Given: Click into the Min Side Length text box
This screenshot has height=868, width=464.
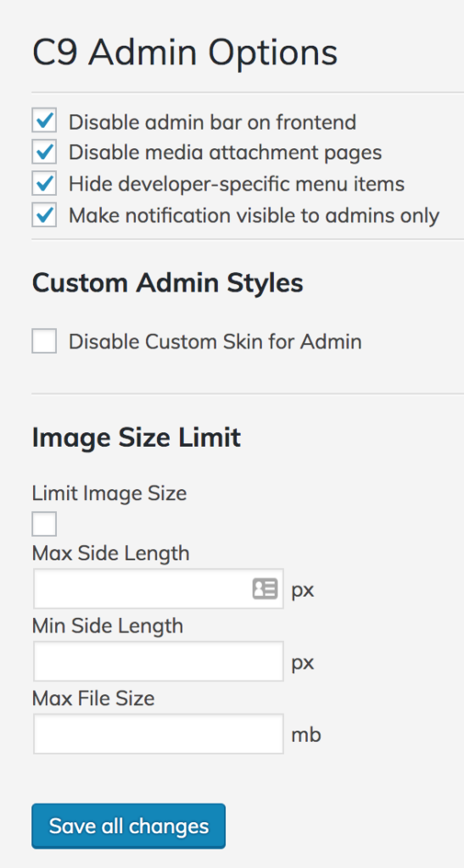Looking at the screenshot, I should [159, 661].
